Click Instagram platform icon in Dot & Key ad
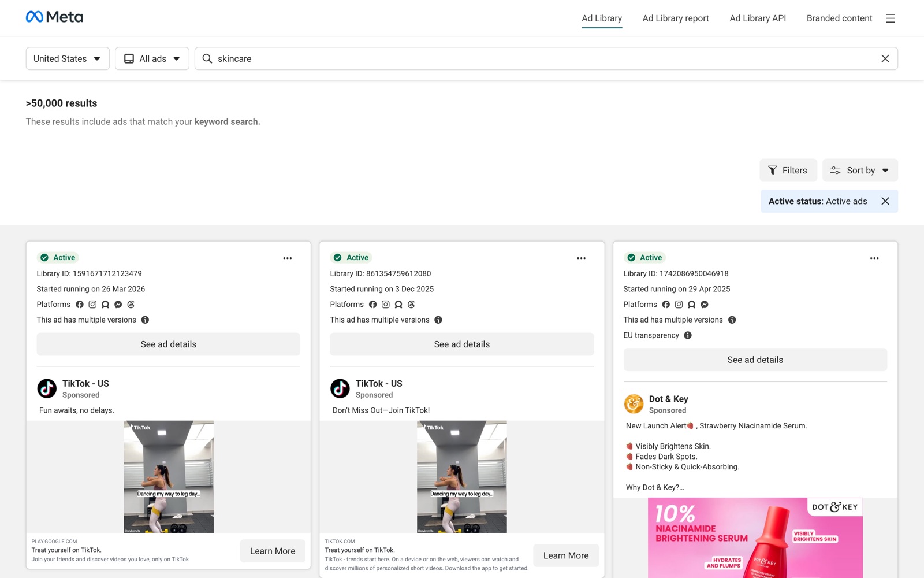This screenshot has width=924, height=578. (679, 305)
